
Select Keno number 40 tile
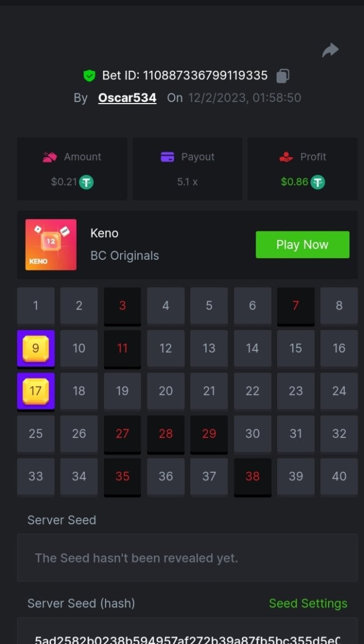pyautogui.click(x=339, y=477)
